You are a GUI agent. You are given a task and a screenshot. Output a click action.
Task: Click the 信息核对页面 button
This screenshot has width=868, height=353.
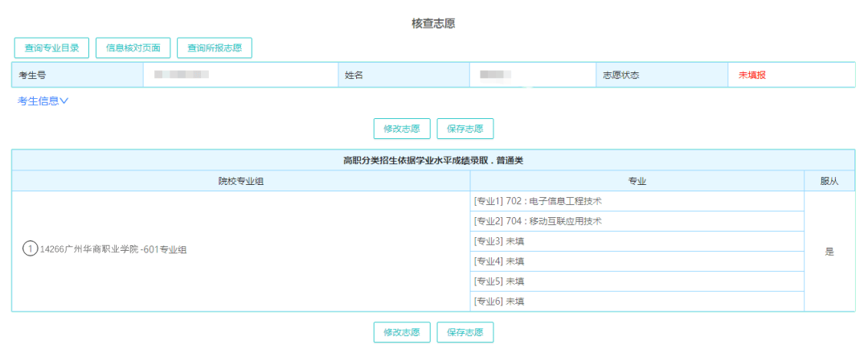(x=133, y=48)
